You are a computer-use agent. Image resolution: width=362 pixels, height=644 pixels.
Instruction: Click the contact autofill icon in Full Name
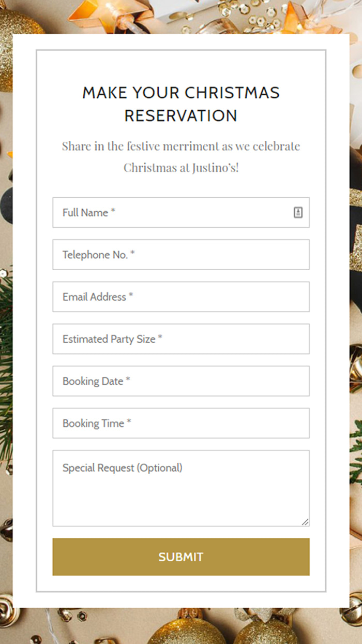[298, 212]
